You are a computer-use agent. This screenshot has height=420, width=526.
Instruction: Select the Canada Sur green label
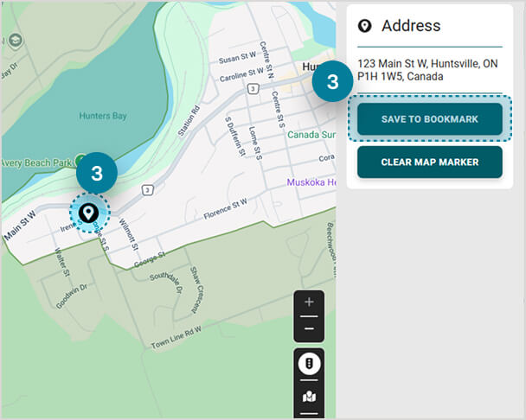(x=311, y=135)
